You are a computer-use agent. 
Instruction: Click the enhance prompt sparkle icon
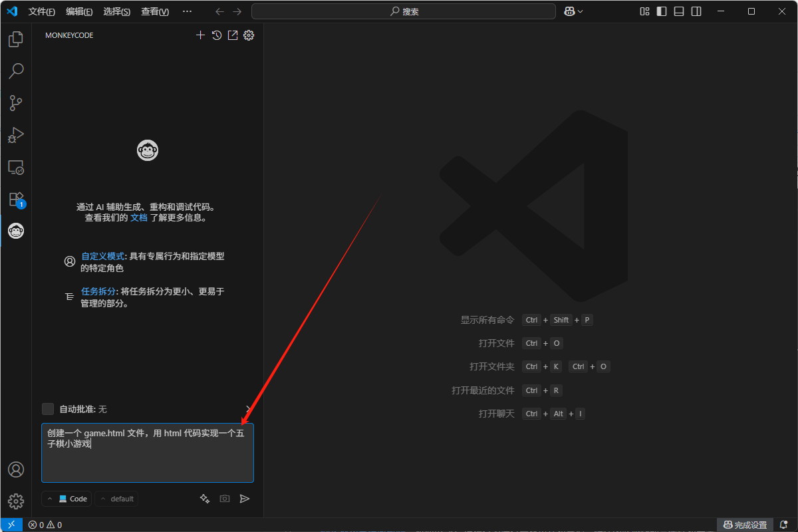click(x=205, y=499)
